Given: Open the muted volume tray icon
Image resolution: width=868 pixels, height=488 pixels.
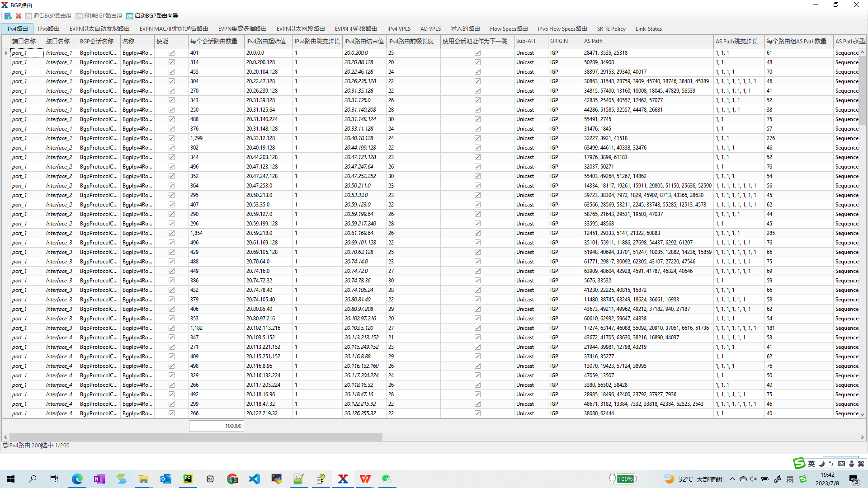Looking at the screenshot, I should pos(753,479).
